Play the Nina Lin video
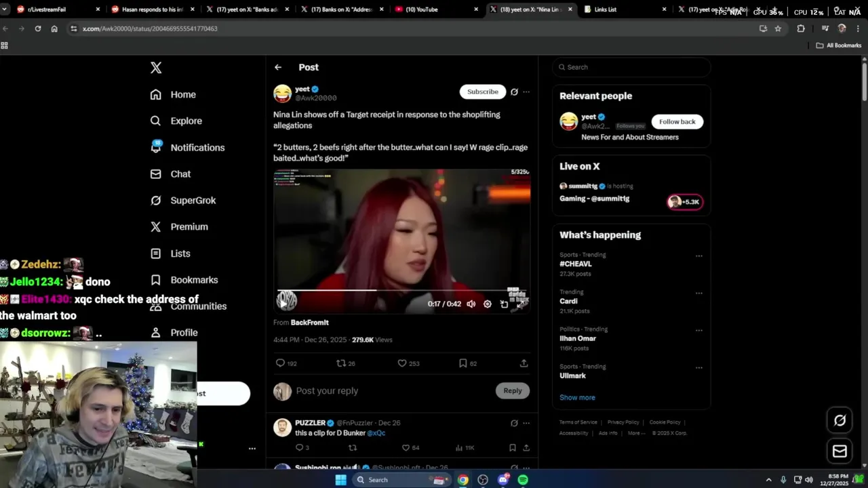This screenshot has width=868, height=488. (283, 304)
